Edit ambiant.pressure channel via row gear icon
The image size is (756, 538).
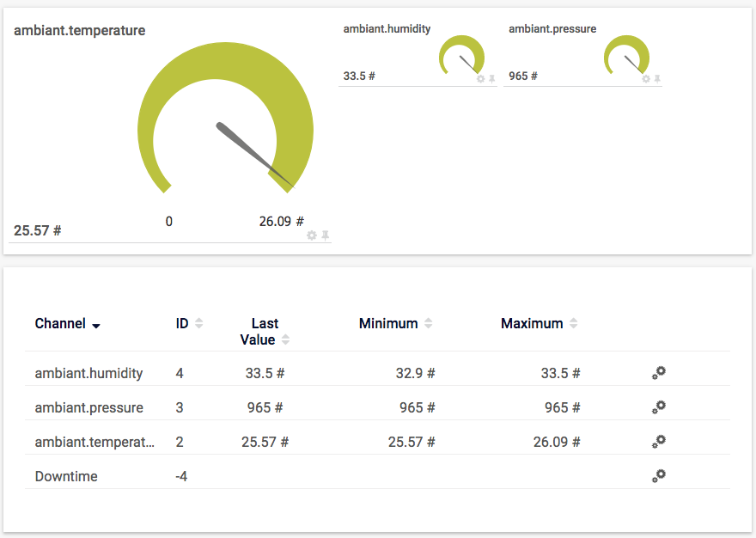[659, 407]
